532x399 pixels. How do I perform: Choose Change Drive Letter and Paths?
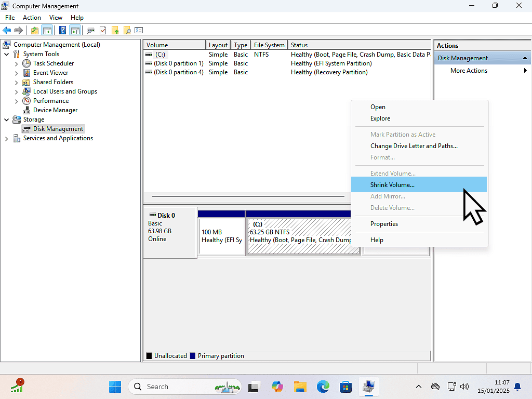414,146
